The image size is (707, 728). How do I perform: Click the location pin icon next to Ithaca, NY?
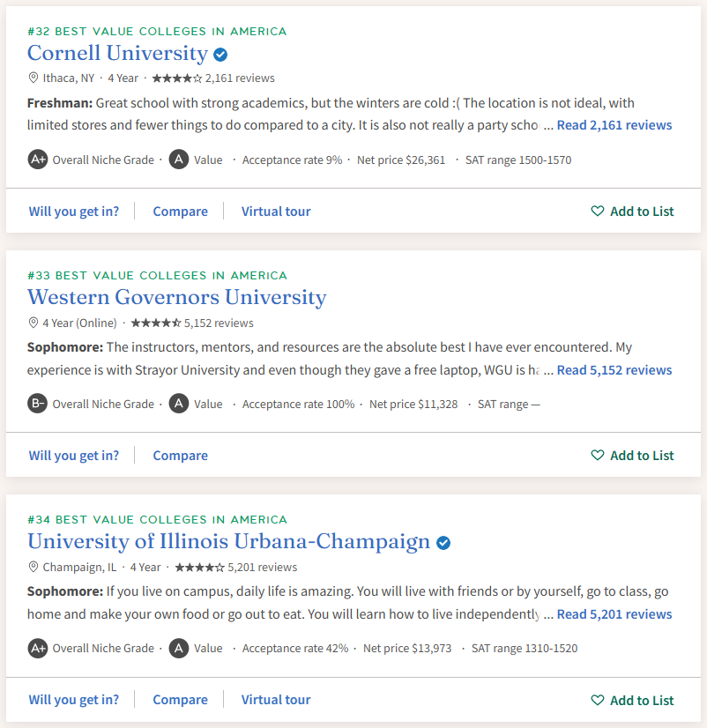[33, 78]
